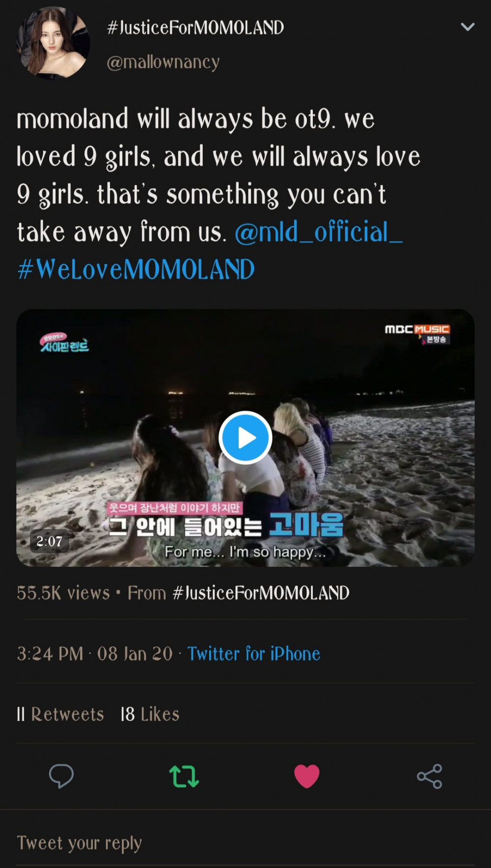
Task: Tap the reply speech bubble icon
Action: click(x=61, y=776)
